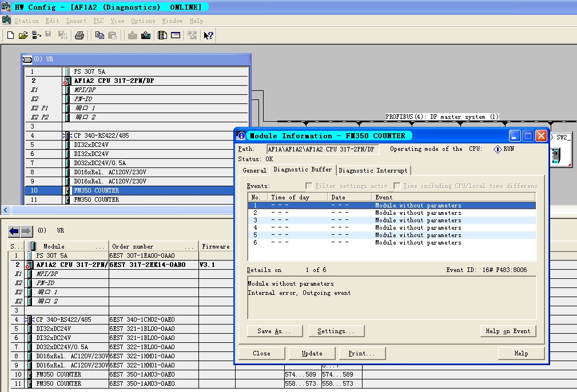Toggle Time including CPU/local time difference checkbox
577x392 pixels.
tap(397, 186)
